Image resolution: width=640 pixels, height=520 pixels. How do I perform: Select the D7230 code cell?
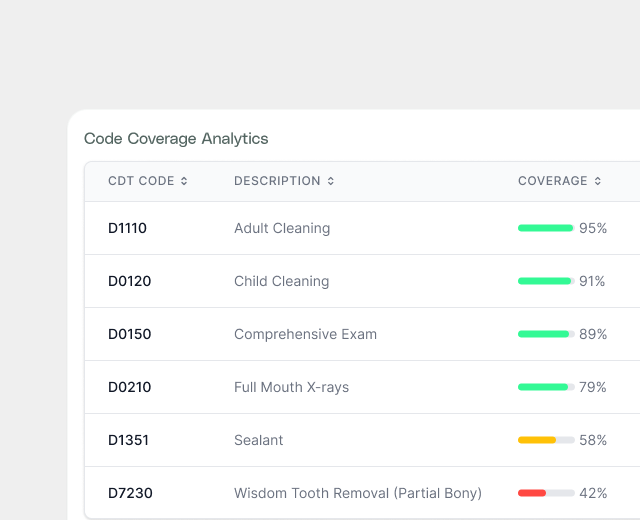coord(130,493)
